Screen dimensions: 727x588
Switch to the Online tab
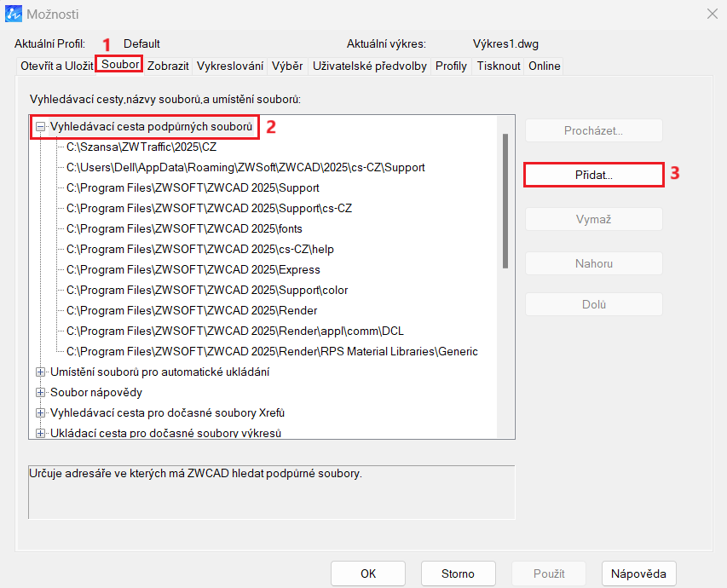tap(544, 66)
